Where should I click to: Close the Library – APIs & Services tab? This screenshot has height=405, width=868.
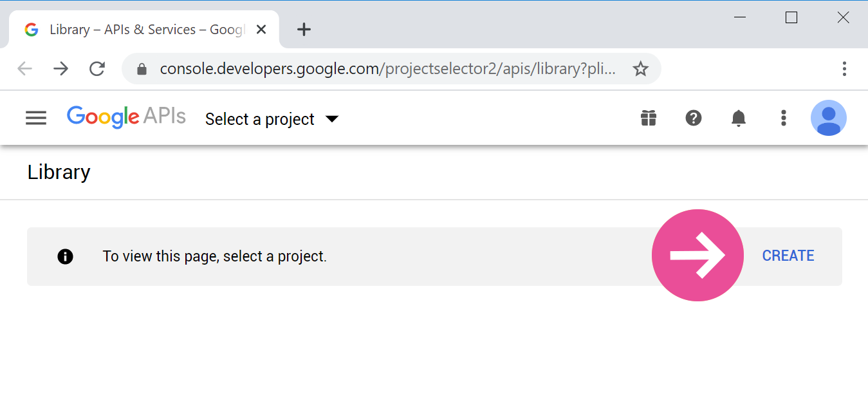tap(261, 30)
